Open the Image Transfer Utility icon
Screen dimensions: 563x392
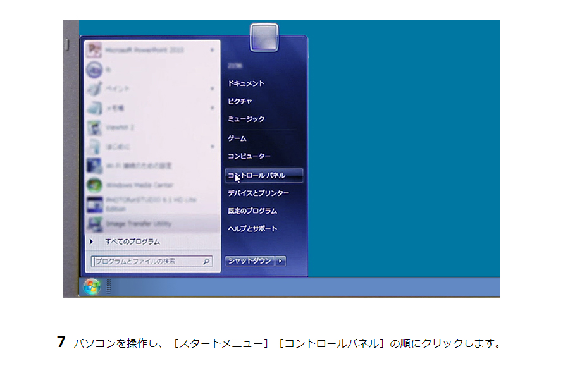pos(95,224)
